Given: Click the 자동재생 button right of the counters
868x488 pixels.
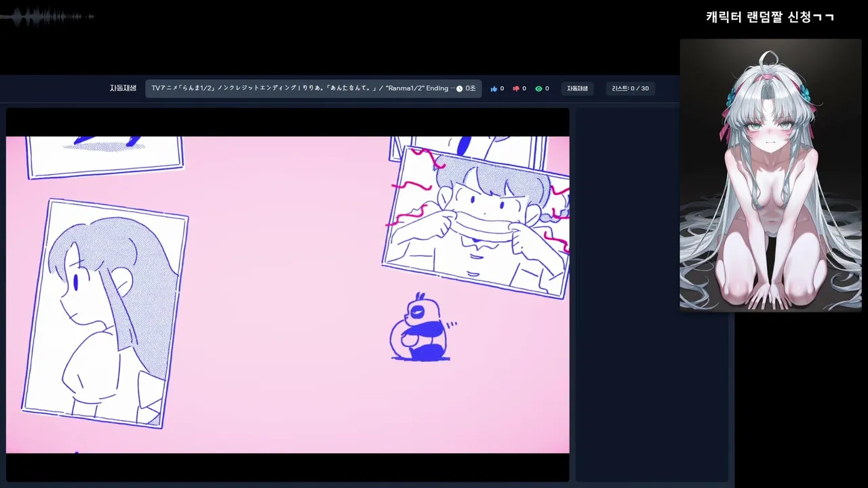Looking at the screenshot, I should [x=578, y=89].
